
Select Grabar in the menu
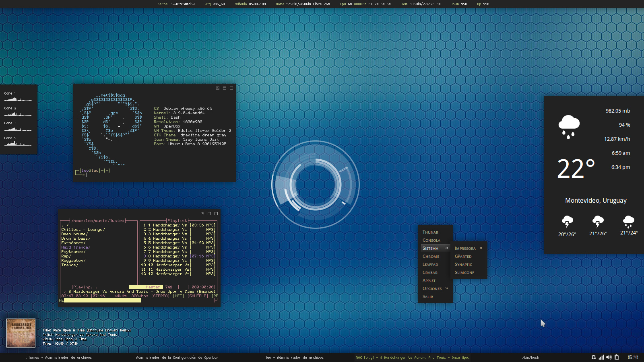click(436, 272)
